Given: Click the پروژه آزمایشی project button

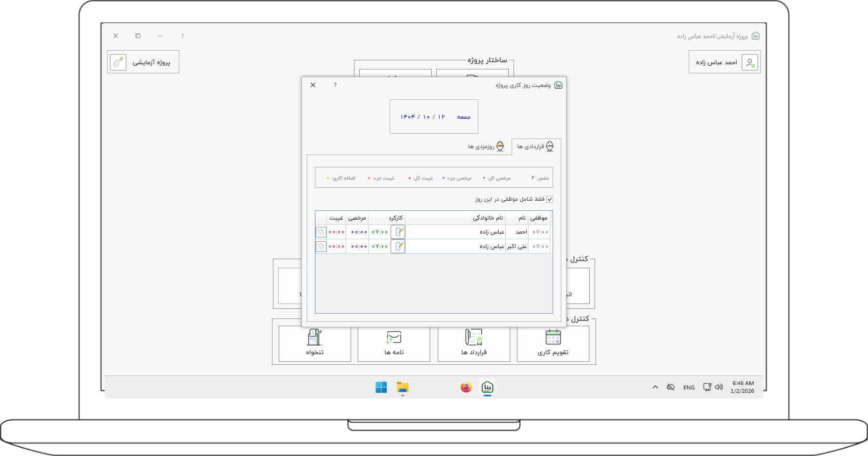Looking at the screenshot, I should [143, 62].
